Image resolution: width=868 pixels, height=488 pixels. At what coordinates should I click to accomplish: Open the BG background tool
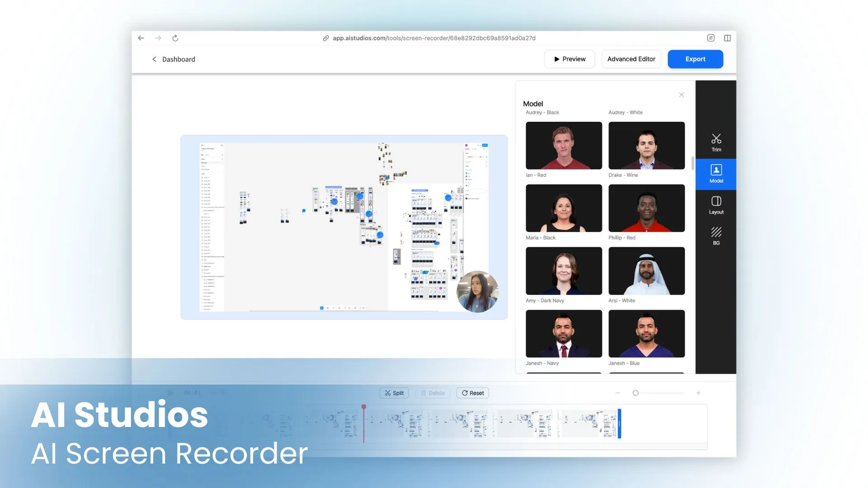point(716,236)
